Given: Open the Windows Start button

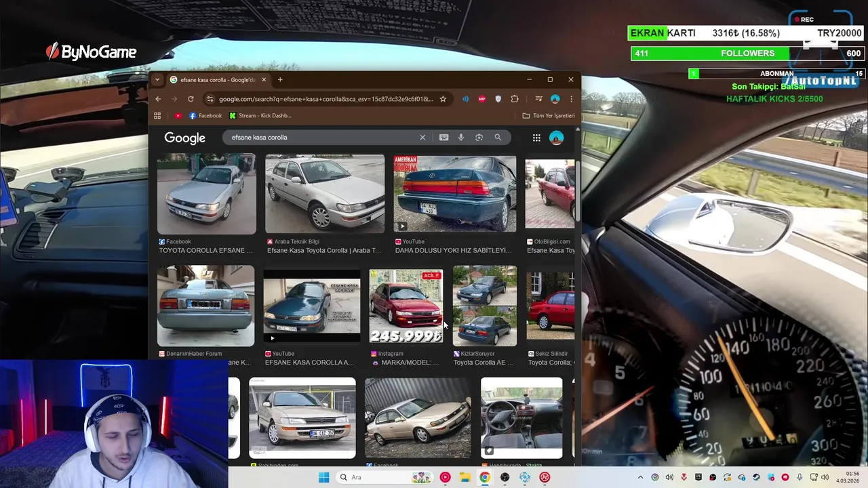Looking at the screenshot, I should [323, 477].
